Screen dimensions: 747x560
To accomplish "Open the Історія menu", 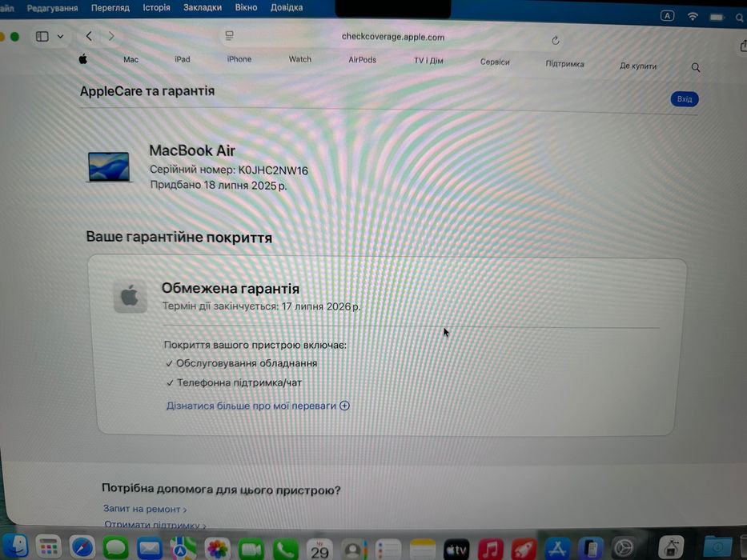I will (x=156, y=8).
